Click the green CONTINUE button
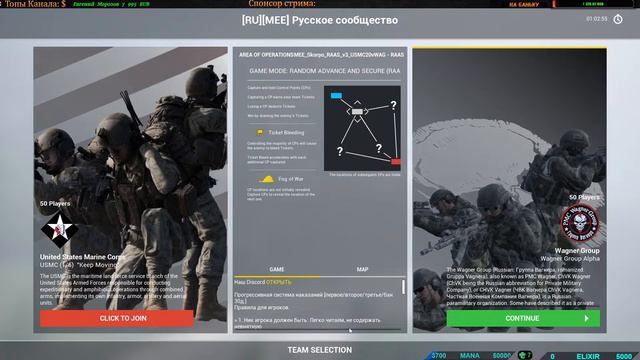 [x=523, y=318]
